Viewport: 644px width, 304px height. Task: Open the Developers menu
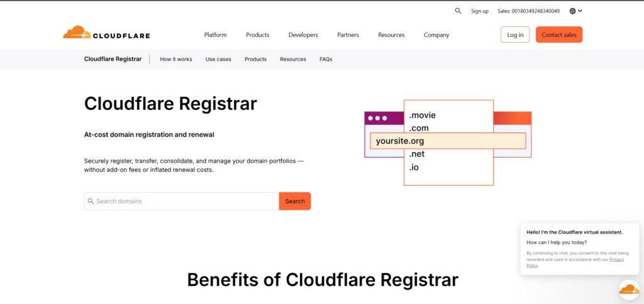point(303,35)
